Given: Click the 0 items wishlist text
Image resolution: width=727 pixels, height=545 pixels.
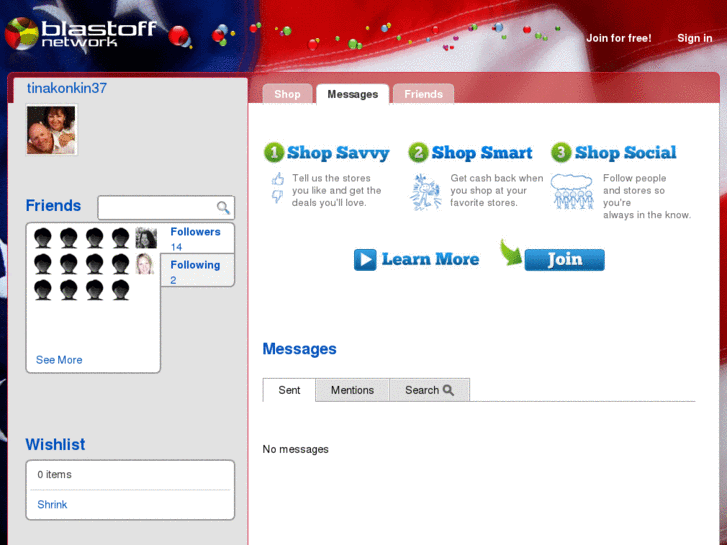Looking at the screenshot, I should click(54, 474).
